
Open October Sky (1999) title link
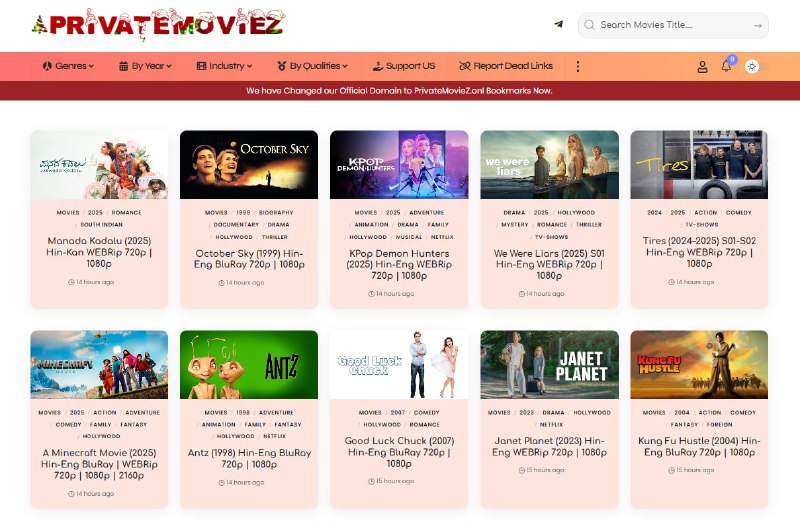(x=249, y=259)
